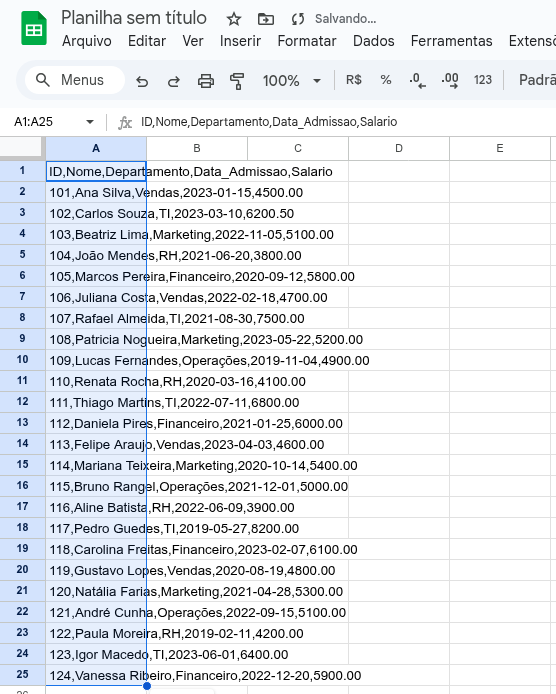Click the cell starting 111,Thiago Martins

point(96,403)
